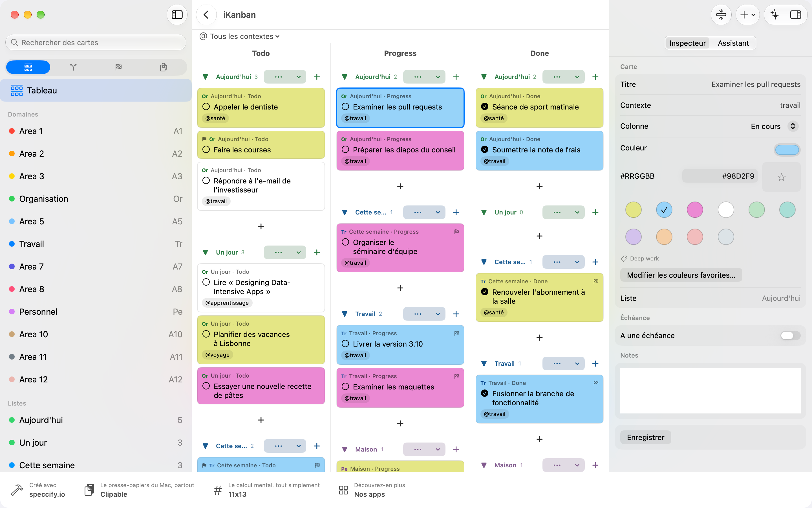Image resolution: width=812 pixels, height=508 pixels.
Task: Open the sparkle assistant toolbar icon
Action: 775,15
